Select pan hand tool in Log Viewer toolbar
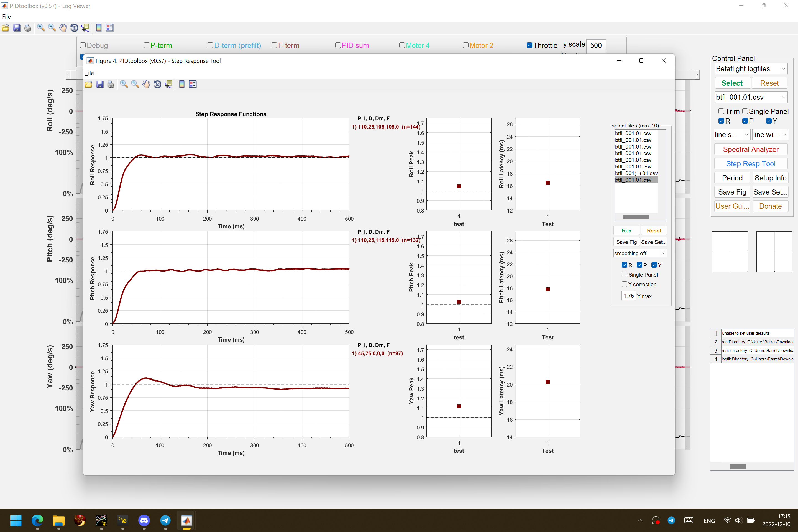 click(x=63, y=28)
